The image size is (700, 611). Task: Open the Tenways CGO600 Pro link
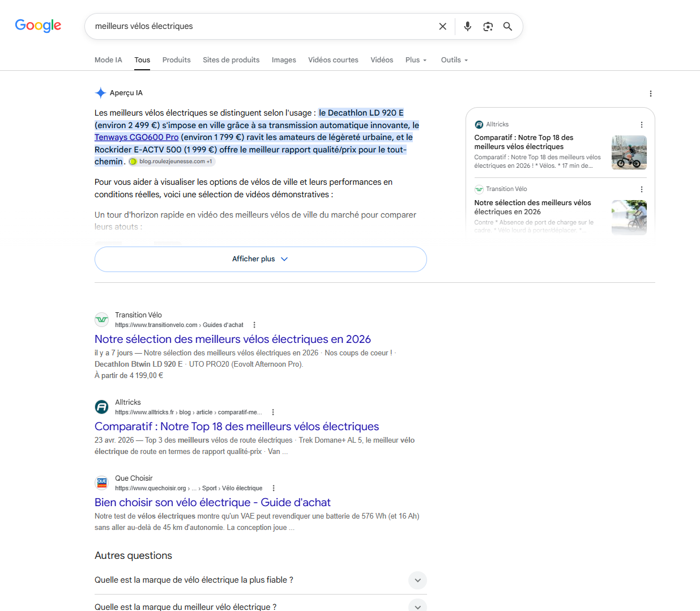click(136, 137)
